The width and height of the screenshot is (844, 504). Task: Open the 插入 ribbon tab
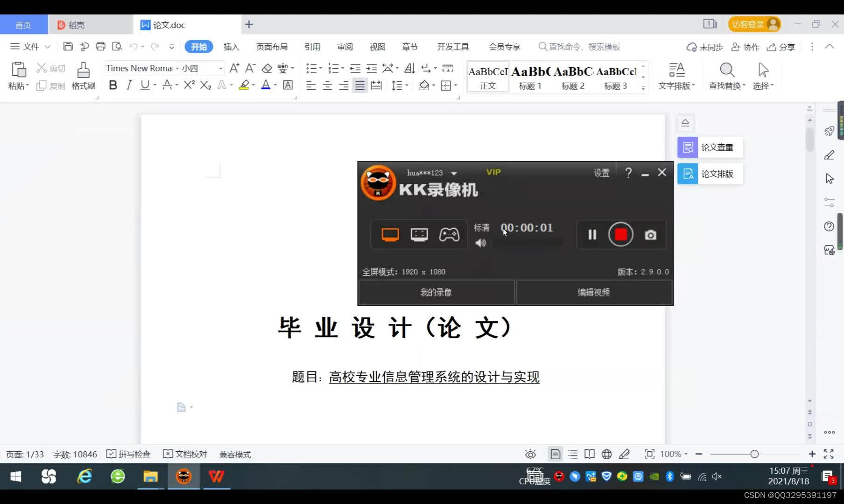pos(231,47)
